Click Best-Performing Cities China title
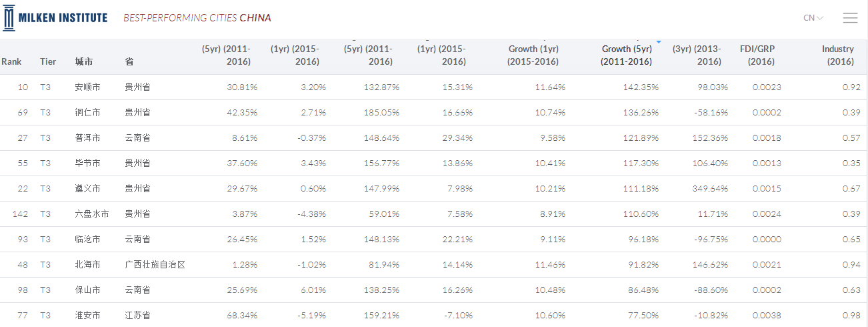Viewport: 868px width, 327px height. (x=197, y=18)
